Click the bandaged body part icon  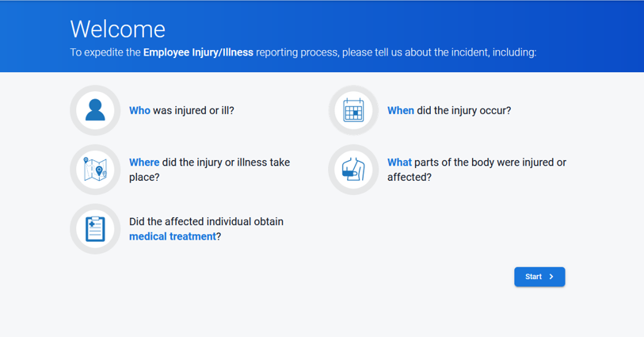353,170
